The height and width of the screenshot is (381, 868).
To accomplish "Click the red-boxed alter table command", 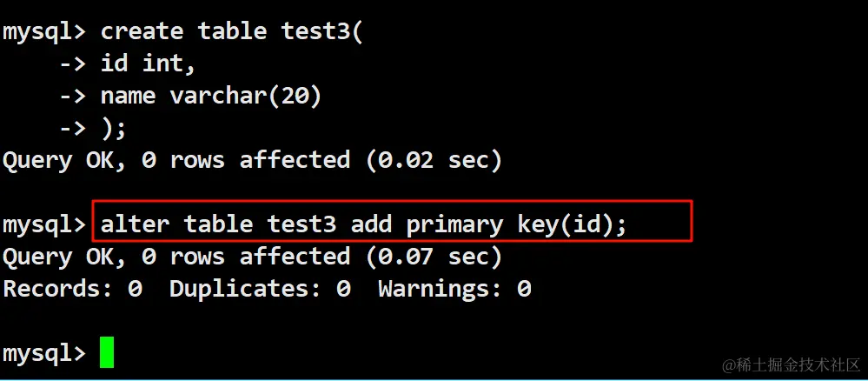I will [x=363, y=224].
